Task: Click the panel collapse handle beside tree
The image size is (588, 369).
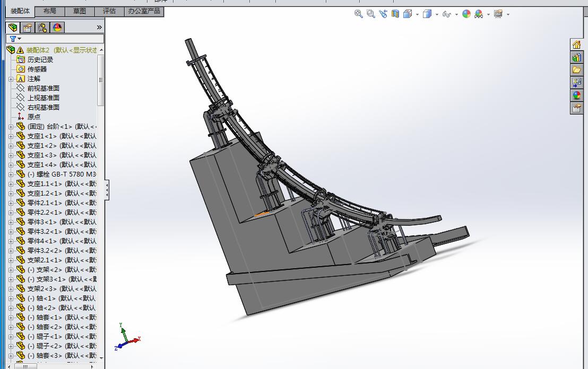Action: click(x=107, y=190)
